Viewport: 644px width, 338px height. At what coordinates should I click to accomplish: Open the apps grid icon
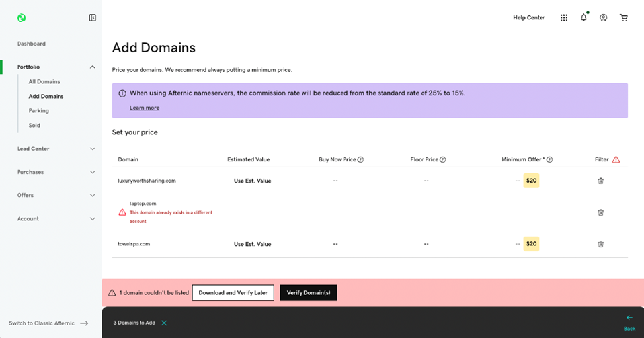(564, 18)
